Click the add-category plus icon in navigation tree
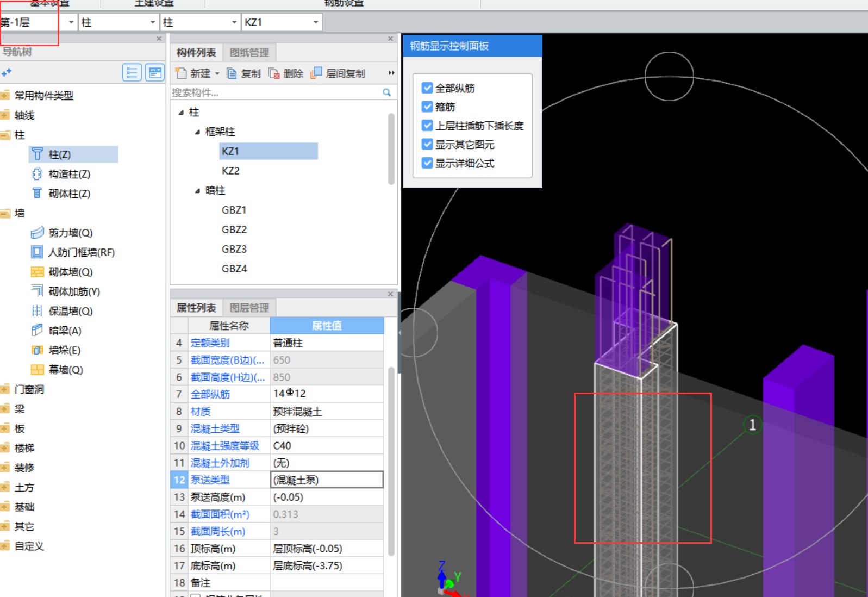 tap(7, 72)
